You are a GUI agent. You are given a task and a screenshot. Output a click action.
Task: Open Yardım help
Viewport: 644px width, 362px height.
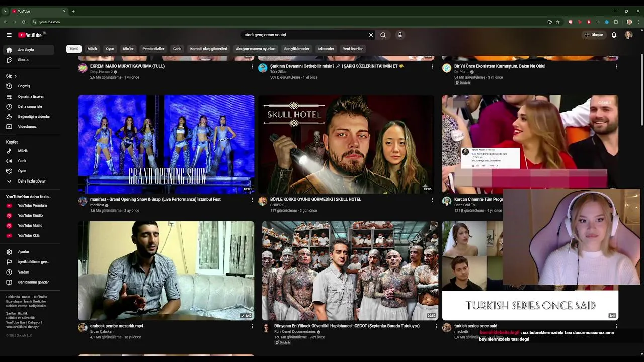tap(29, 272)
